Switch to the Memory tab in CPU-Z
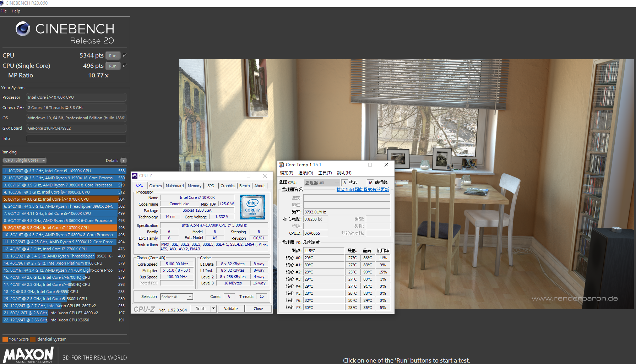The image size is (636, 364). [195, 186]
